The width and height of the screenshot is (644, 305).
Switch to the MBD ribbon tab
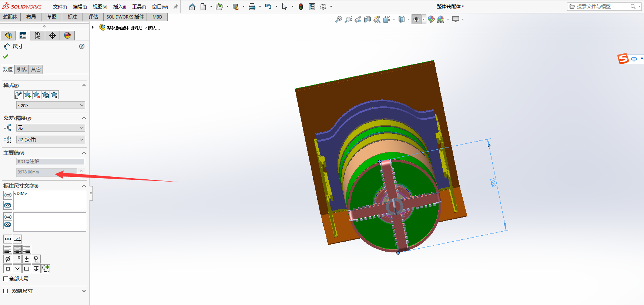157,17
